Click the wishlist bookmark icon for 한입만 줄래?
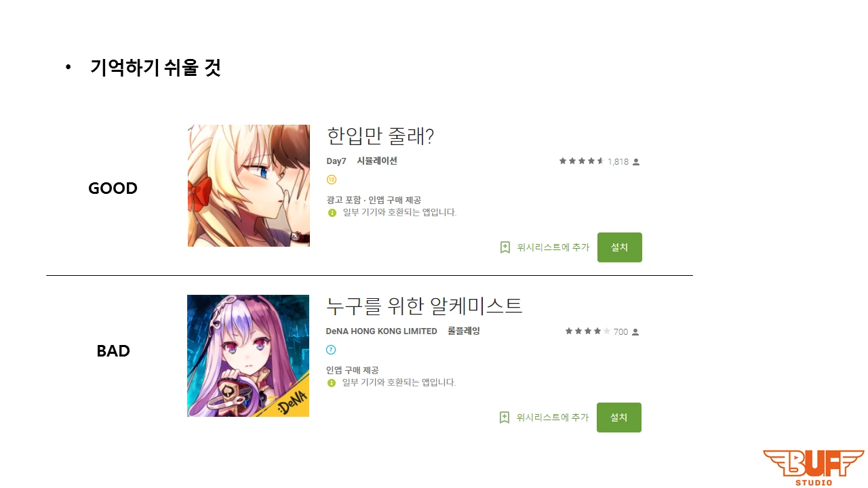868x488 pixels. click(x=505, y=247)
